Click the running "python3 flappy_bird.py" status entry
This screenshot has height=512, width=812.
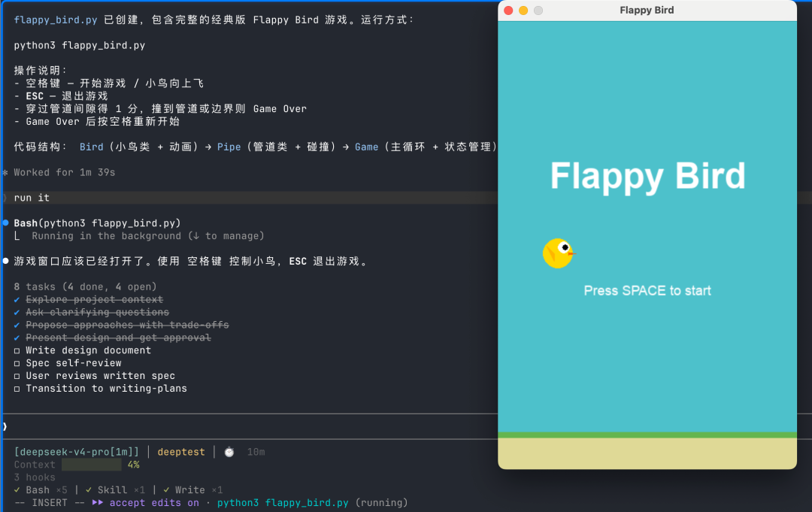point(283,503)
